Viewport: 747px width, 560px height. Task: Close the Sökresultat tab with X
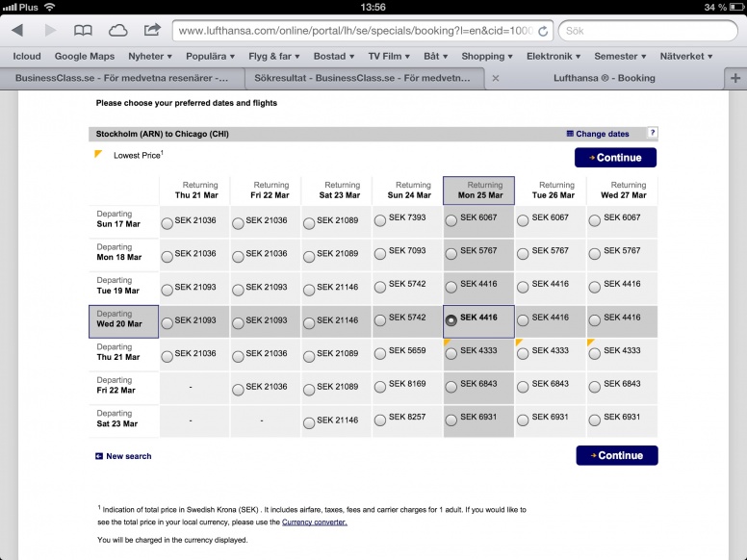[x=496, y=78]
